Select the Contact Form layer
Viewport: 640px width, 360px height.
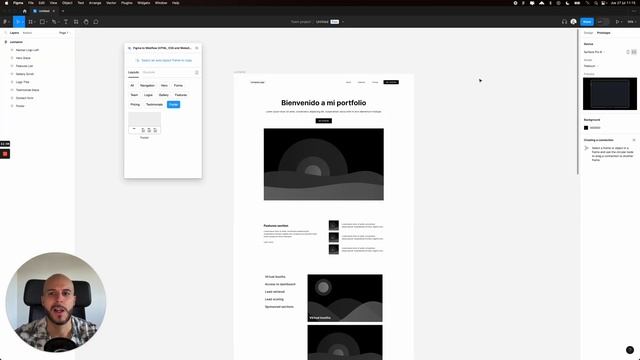[x=24, y=98]
